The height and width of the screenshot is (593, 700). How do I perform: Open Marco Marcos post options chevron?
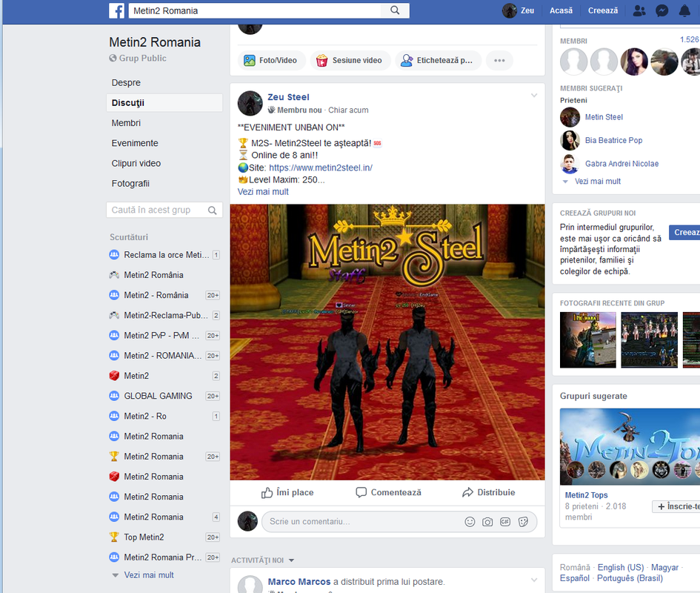[534, 580]
